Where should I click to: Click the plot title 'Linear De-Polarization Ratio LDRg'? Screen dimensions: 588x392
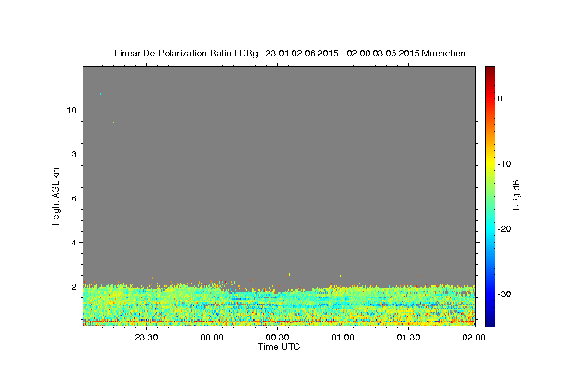[186, 53]
